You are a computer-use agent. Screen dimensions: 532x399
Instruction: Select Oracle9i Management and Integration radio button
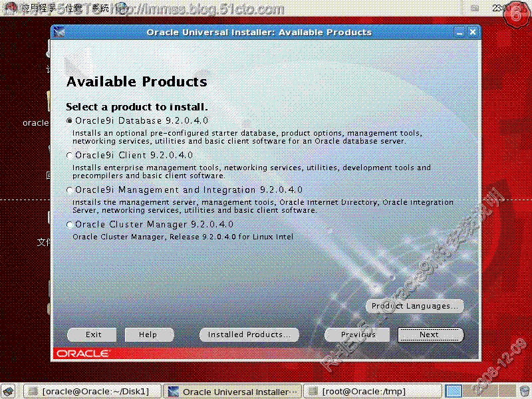[70, 190]
